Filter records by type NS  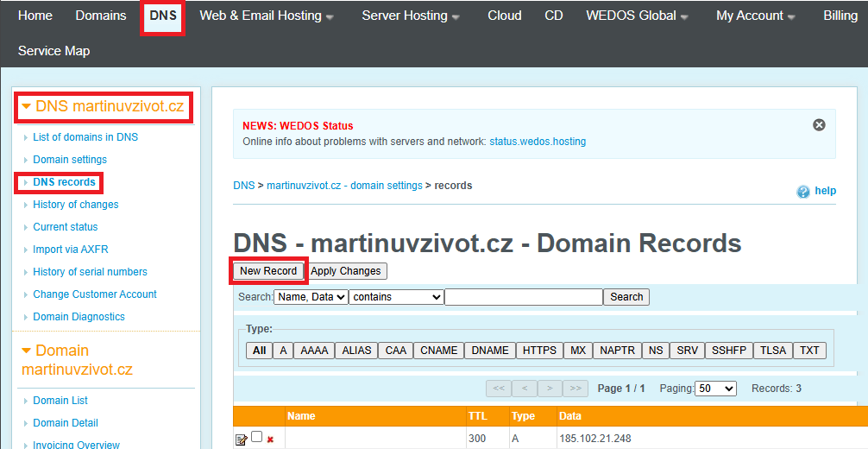pyautogui.click(x=656, y=351)
